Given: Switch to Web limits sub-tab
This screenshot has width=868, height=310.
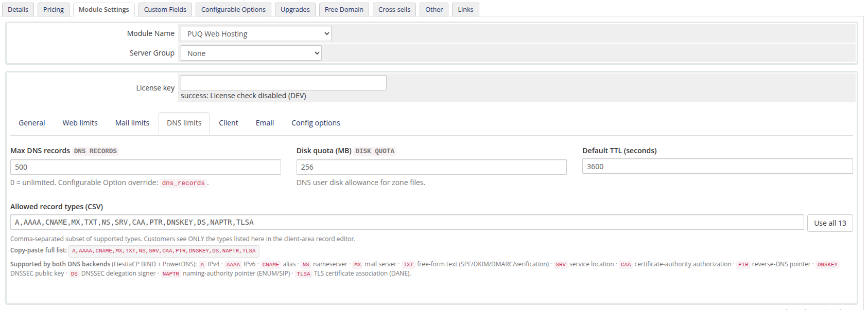Looking at the screenshot, I should [80, 123].
